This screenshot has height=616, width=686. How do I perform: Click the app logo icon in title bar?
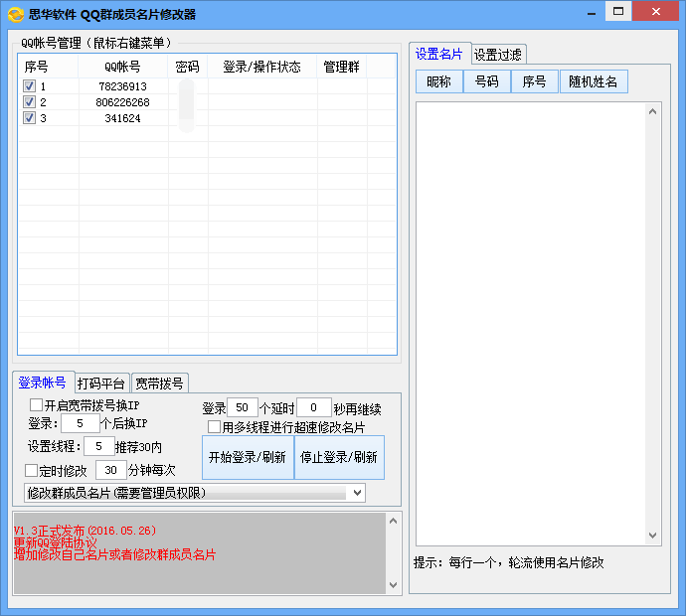[x=16, y=15]
